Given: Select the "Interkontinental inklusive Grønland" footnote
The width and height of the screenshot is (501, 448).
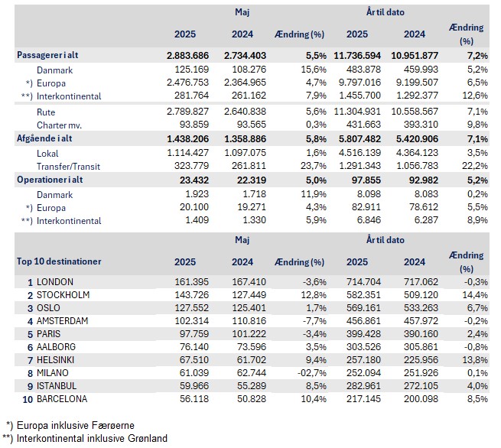Looking at the screenshot, I should click(89, 438).
